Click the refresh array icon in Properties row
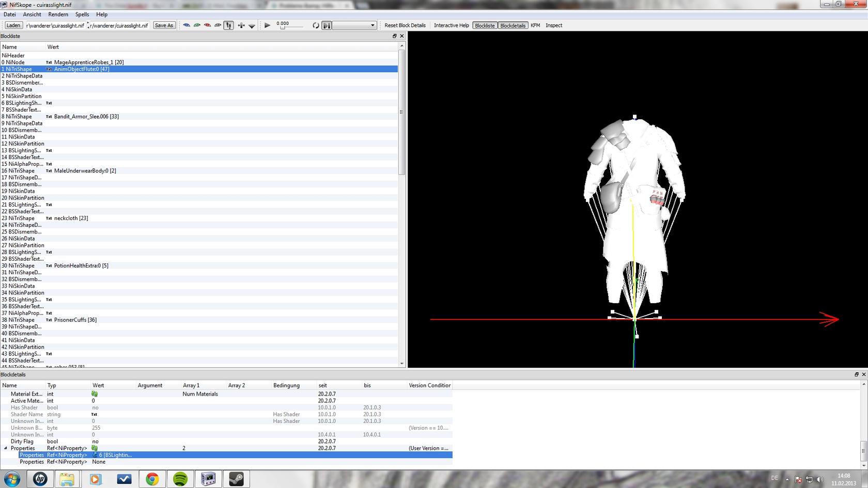Viewport: 868px width, 488px height. point(95,448)
